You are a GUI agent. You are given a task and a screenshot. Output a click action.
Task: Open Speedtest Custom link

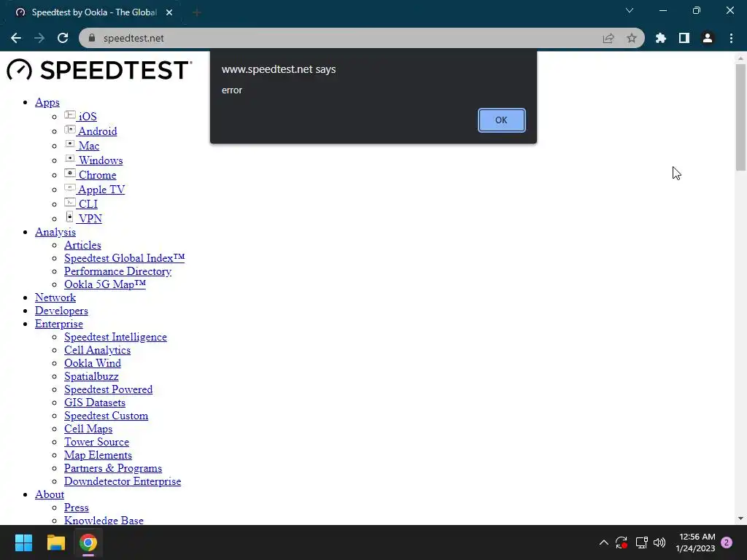pyautogui.click(x=106, y=416)
